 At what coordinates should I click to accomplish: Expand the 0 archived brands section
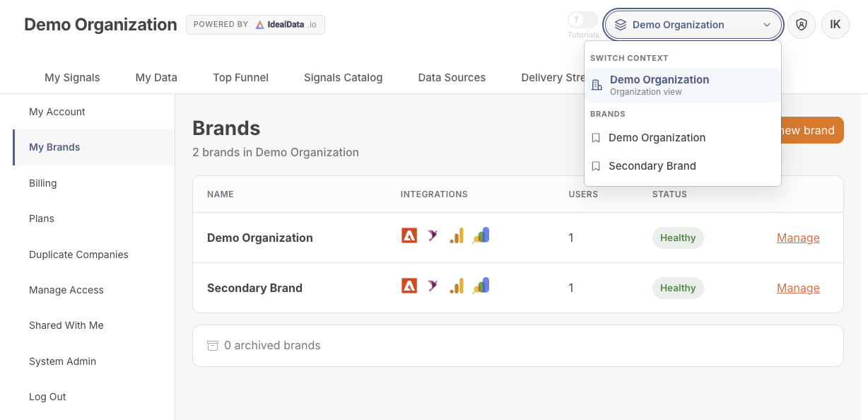coord(518,346)
